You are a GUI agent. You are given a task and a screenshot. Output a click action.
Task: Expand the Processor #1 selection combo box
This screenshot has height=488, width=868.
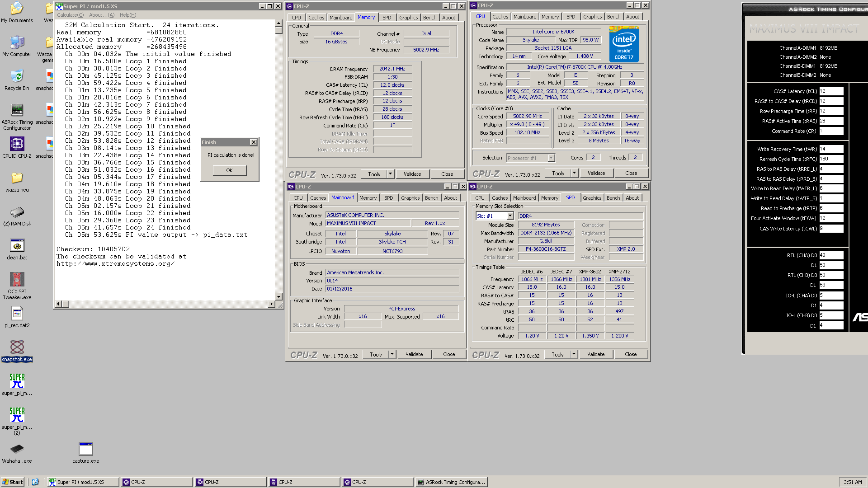551,158
